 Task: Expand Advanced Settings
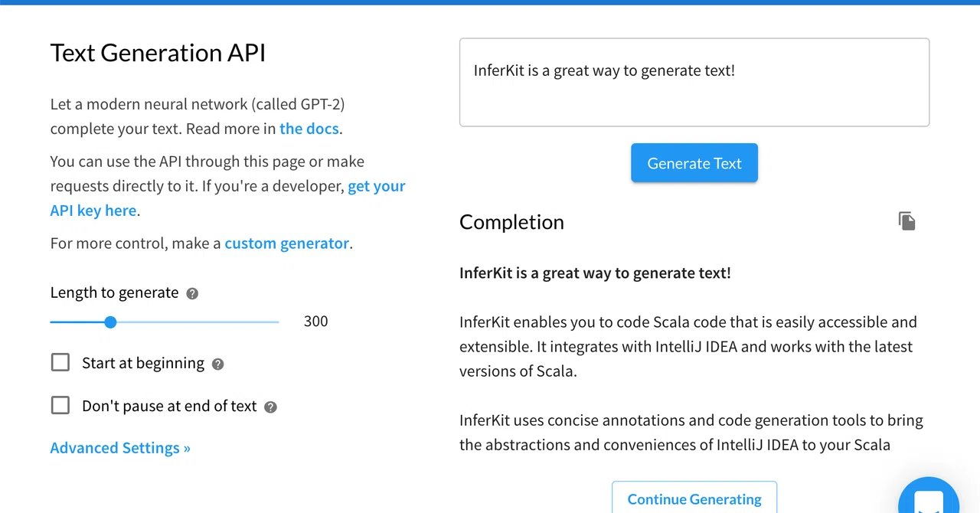(x=120, y=448)
